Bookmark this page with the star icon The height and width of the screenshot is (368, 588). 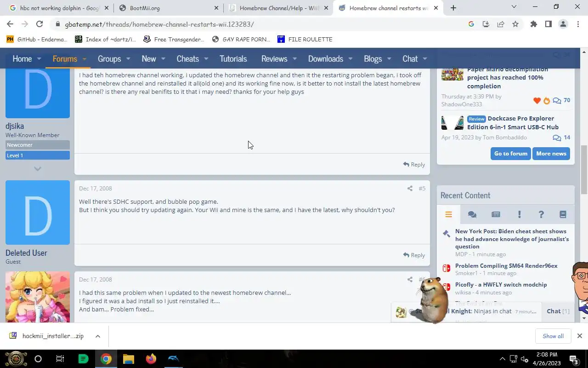click(x=515, y=24)
